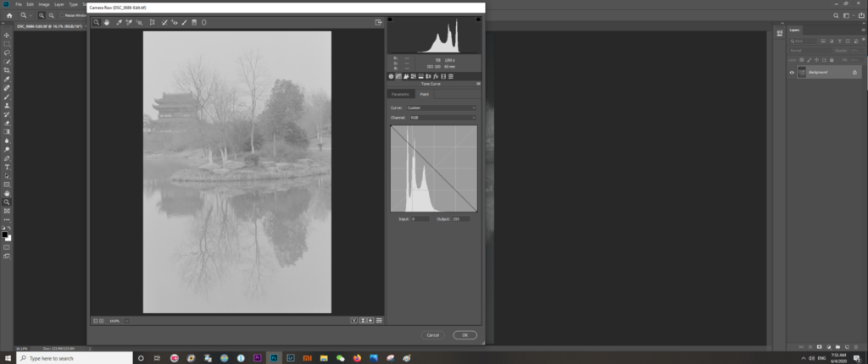Select the Spot Removal tool
The height and width of the screenshot is (364, 868).
click(164, 22)
